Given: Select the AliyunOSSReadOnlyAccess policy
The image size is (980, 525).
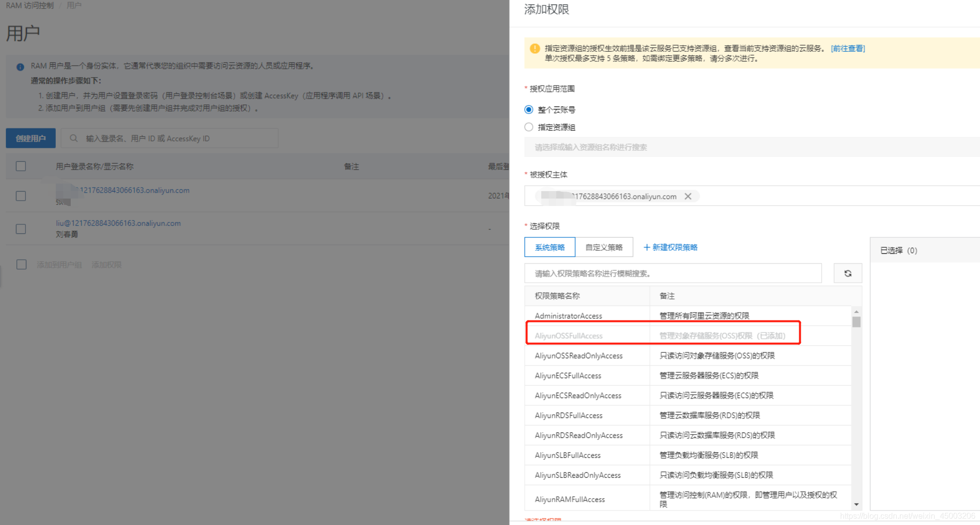Looking at the screenshot, I should pyautogui.click(x=688, y=356).
